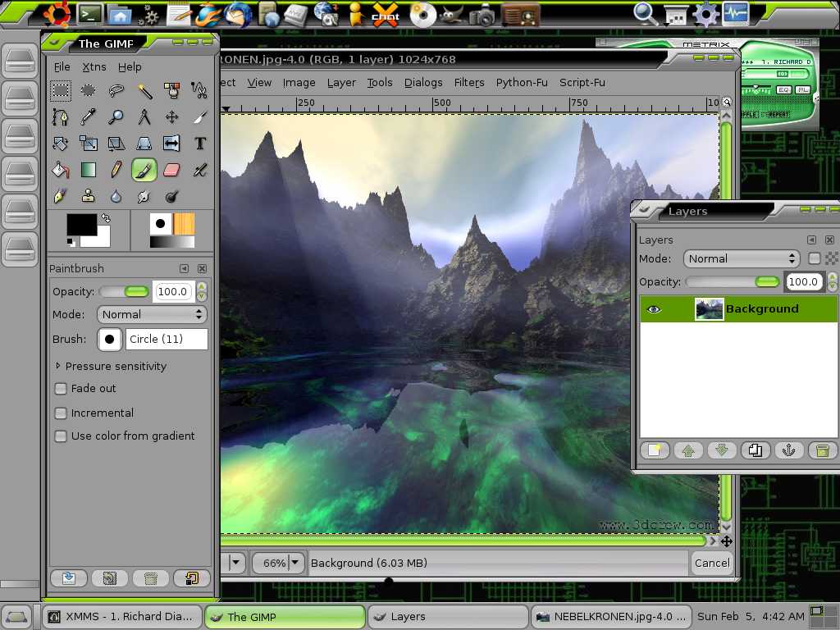Open the Script-Fu menu

[x=582, y=83]
